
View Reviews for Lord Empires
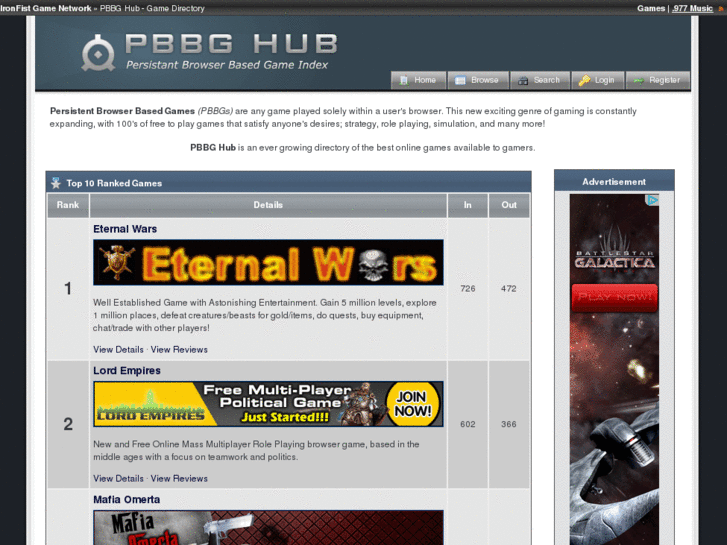tap(179, 479)
